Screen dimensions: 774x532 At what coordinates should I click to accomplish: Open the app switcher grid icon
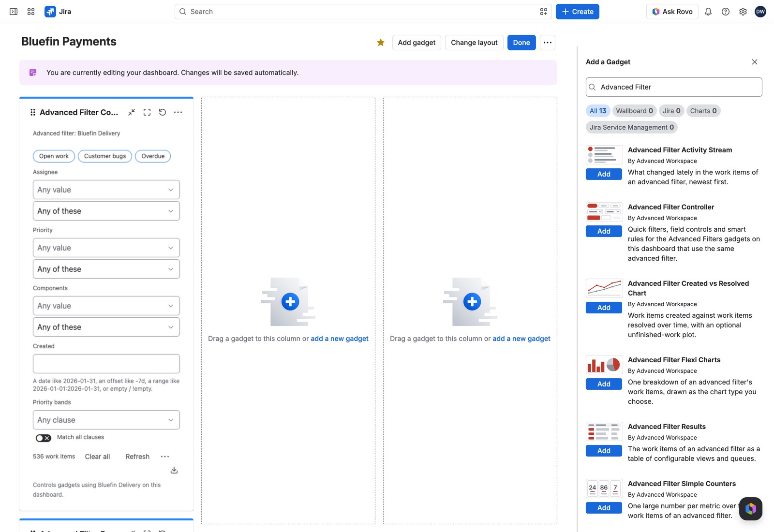coord(31,12)
